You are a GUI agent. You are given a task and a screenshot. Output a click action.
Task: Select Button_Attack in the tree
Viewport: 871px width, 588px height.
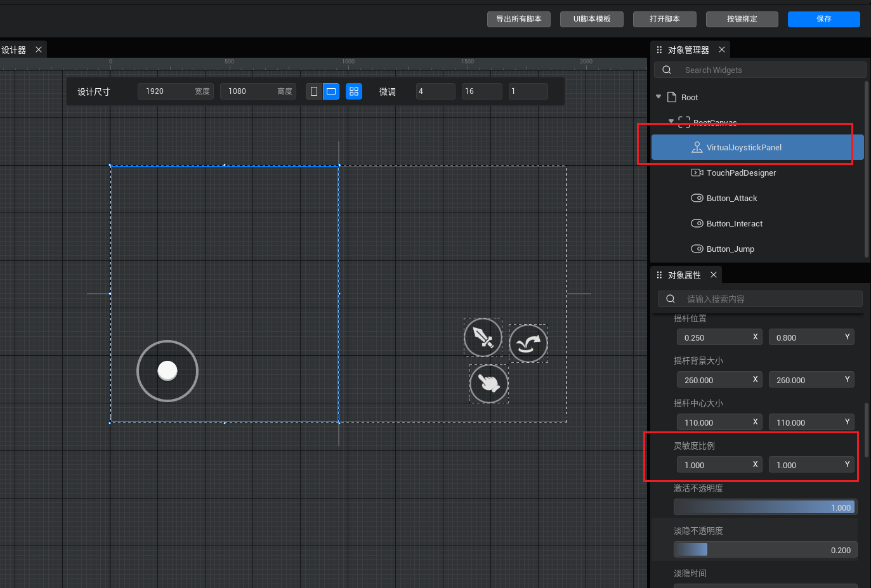[757, 198]
